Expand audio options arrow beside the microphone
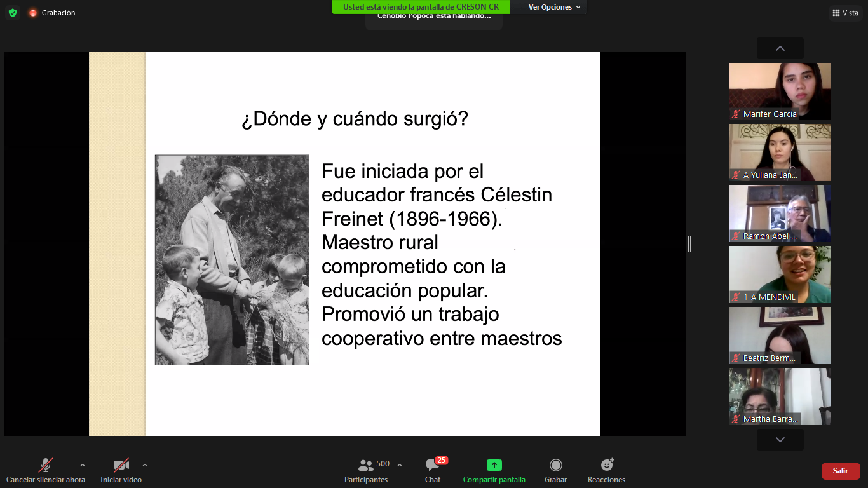The image size is (868, 488). click(82, 465)
